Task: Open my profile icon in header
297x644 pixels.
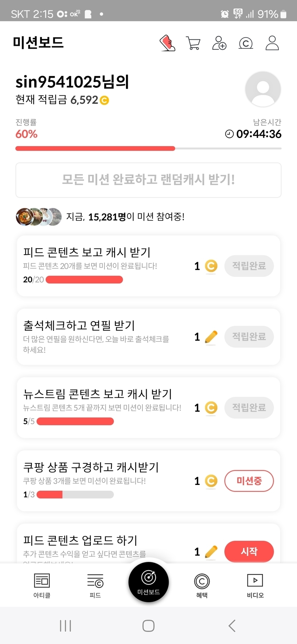Action: (x=272, y=43)
